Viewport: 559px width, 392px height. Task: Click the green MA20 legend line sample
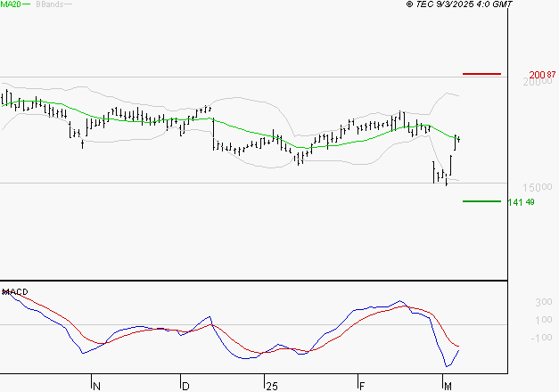[27, 5]
